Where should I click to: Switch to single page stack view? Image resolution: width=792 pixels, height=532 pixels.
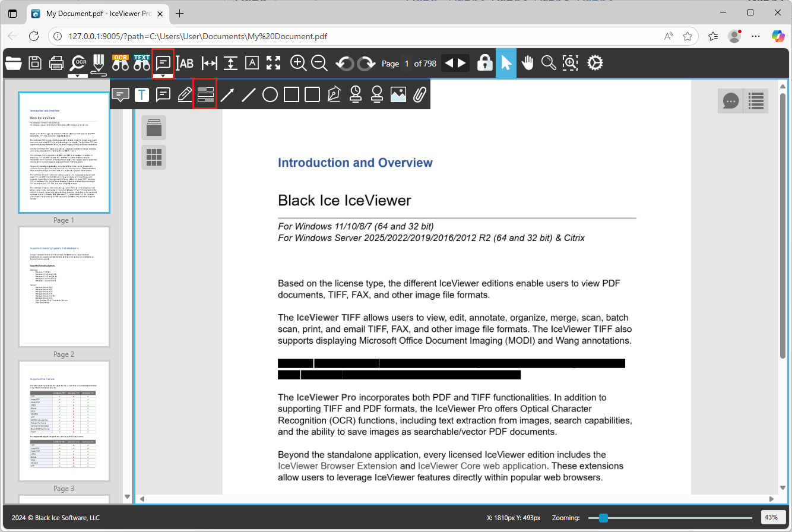(x=154, y=128)
